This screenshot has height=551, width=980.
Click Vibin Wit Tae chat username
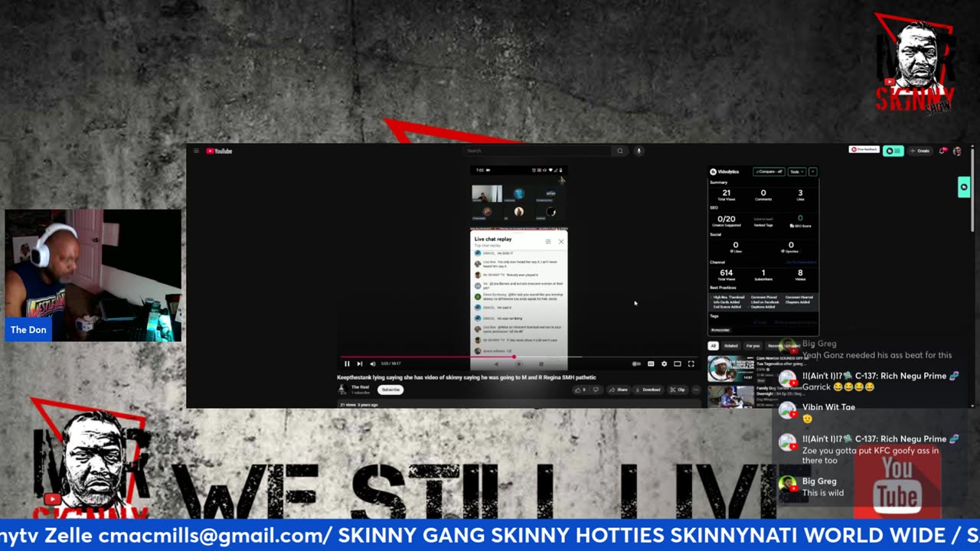tap(828, 407)
